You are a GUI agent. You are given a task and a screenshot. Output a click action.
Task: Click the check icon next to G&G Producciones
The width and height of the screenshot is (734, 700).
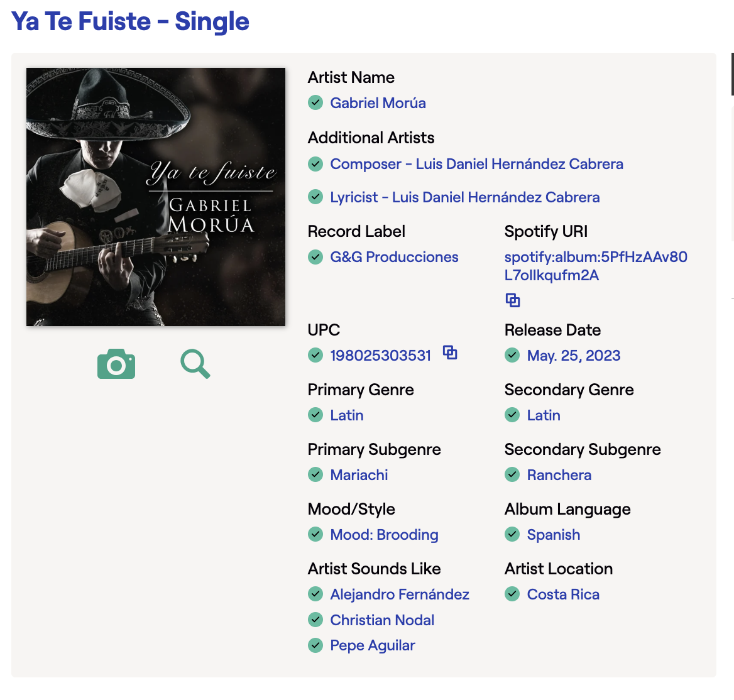pyautogui.click(x=315, y=257)
